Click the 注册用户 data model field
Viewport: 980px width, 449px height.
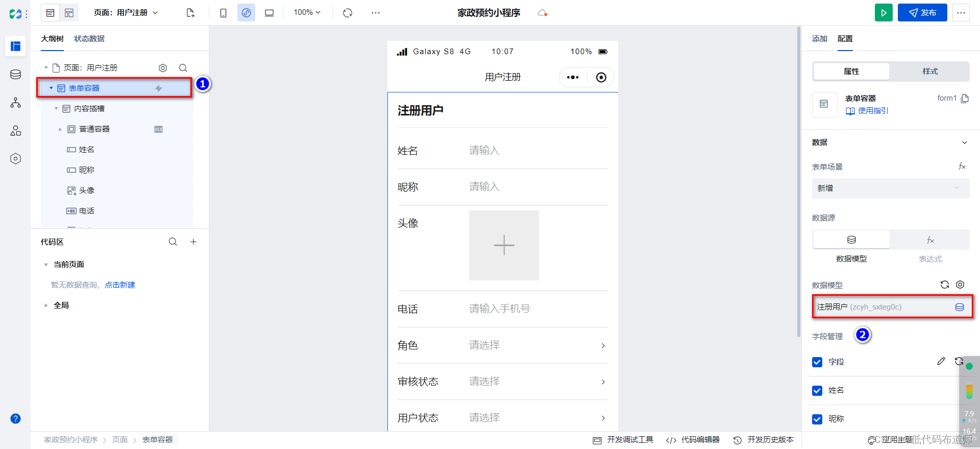point(892,307)
